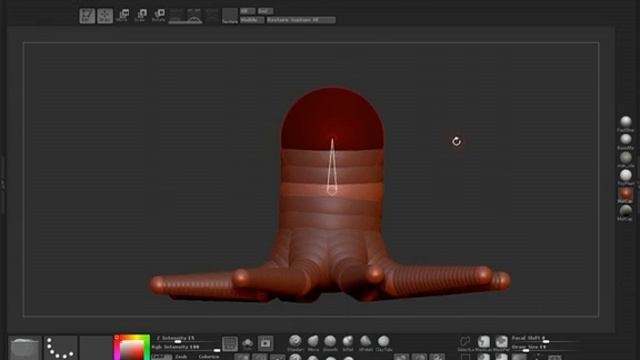Screen dimensions: 640x360
Task: Select the MaskPen brush
Action: (x=501, y=343)
